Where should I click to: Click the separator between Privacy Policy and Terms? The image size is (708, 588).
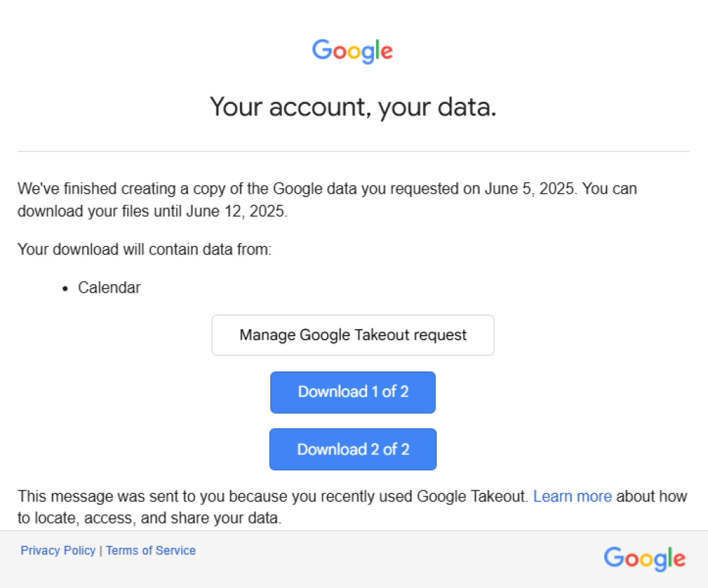click(100, 551)
